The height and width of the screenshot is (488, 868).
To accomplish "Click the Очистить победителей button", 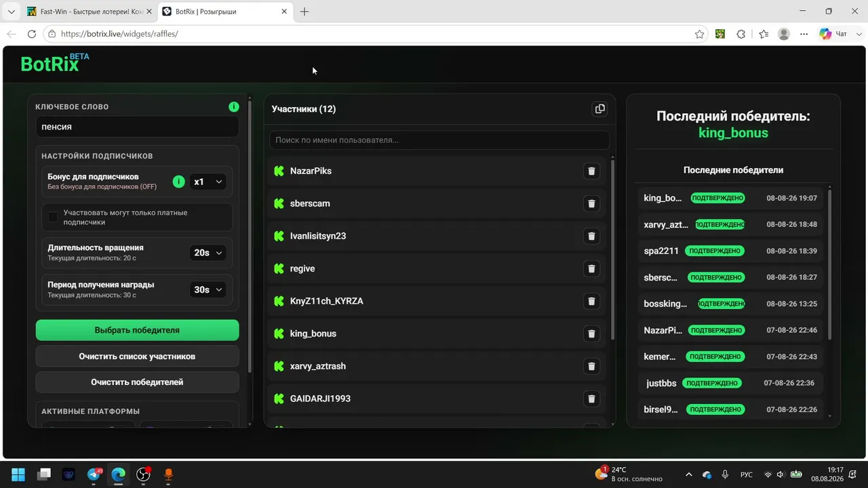I will 137,382.
